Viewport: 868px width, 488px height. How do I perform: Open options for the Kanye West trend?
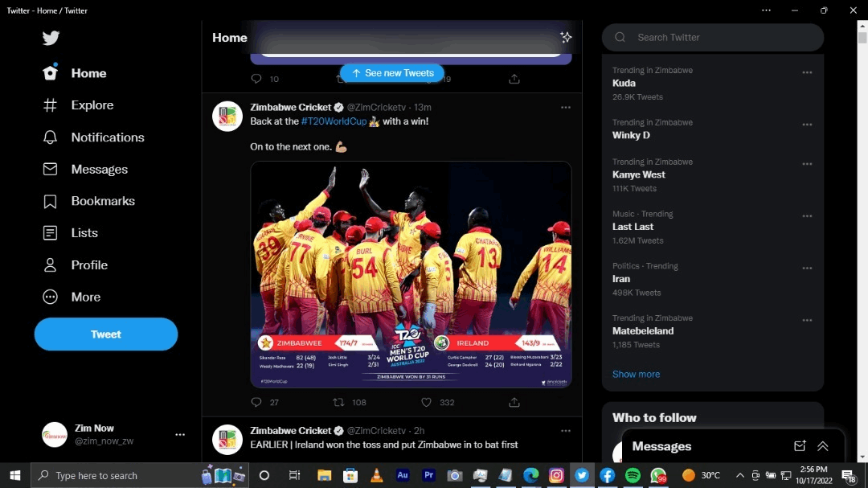point(807,164)
